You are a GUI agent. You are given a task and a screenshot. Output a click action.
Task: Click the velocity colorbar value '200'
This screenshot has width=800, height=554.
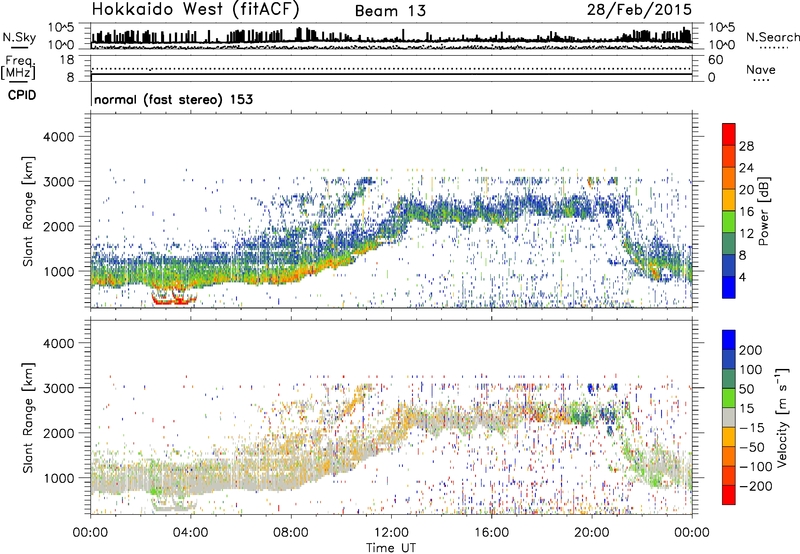(751, 350)
